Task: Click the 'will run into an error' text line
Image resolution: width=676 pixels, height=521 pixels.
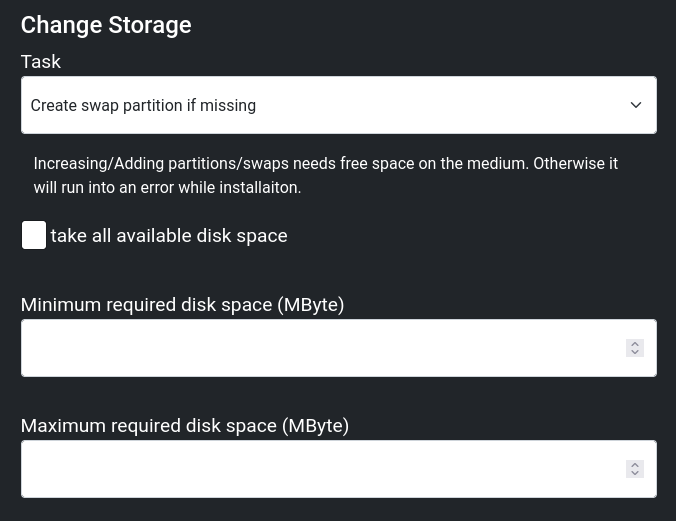Action: (167, 187)
